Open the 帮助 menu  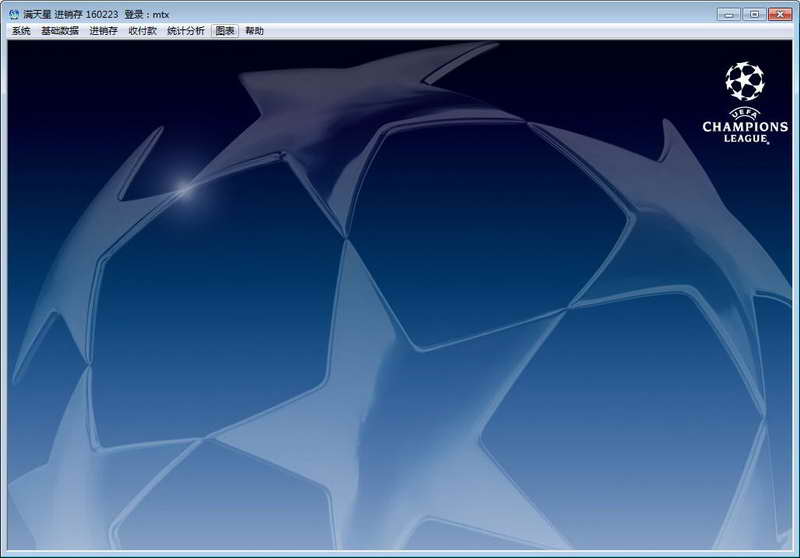point(254,31)
